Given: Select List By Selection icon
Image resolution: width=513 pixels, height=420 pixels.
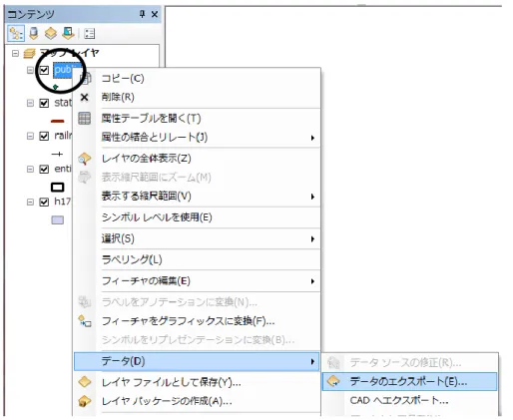Looking at the screenshot, I should [x=68, y=33].
